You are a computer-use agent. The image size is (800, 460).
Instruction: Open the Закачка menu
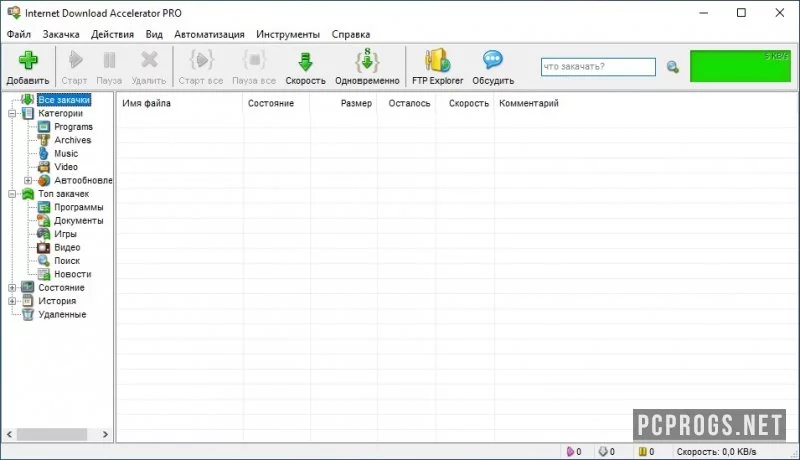pos(61,34)
